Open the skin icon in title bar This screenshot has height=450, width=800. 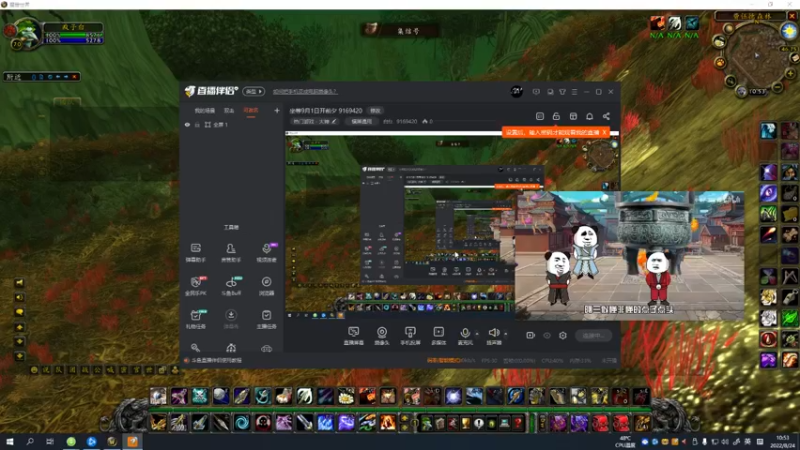coord(562,92)
